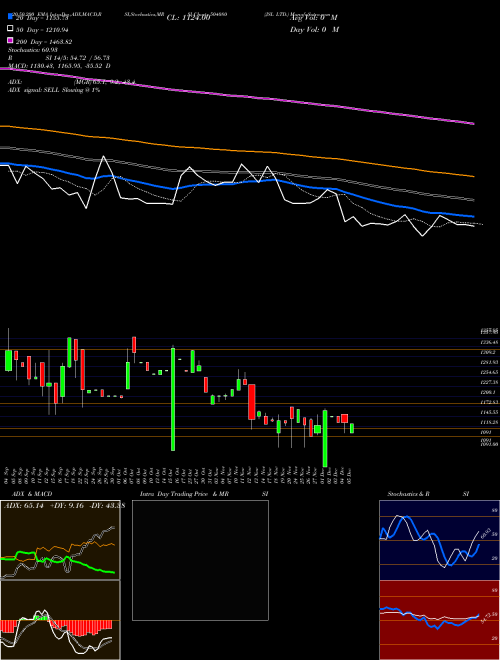Open the blue Stochastics chart panel
The height and width of the screenshot is (660, 500).
[x=439, y=540]
